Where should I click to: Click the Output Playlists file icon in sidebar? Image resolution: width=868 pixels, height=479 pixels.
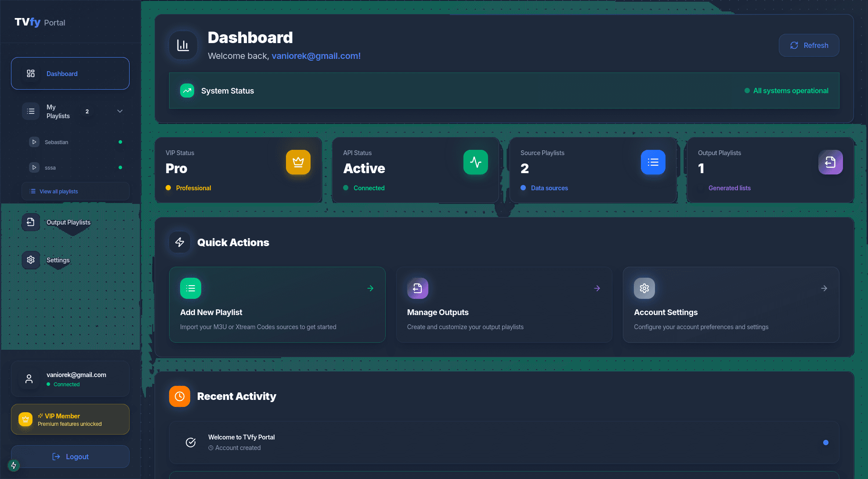(31, 222)
